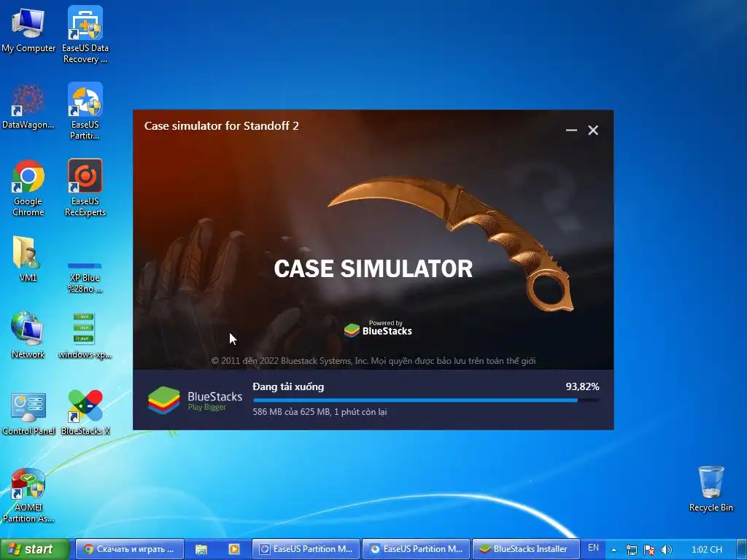Select the Recycle Bin icon
This screenshot has width=747, height=560.
click(x=711, y=489)
